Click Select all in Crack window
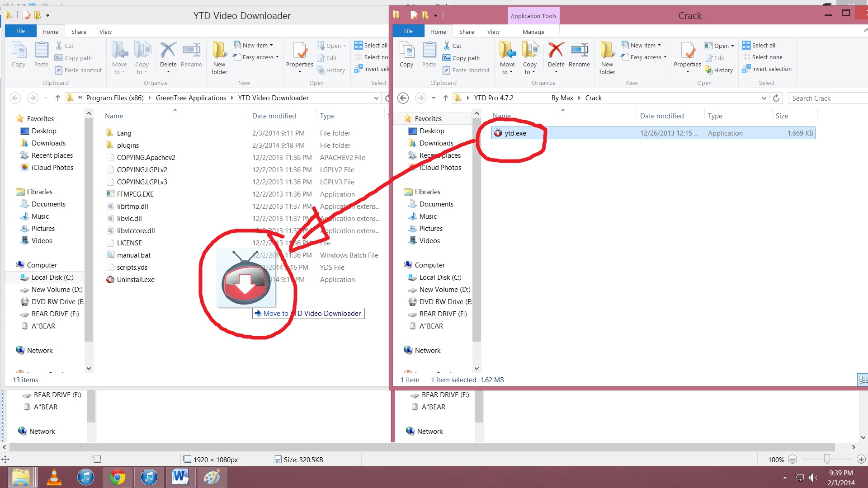 [759, 45]
